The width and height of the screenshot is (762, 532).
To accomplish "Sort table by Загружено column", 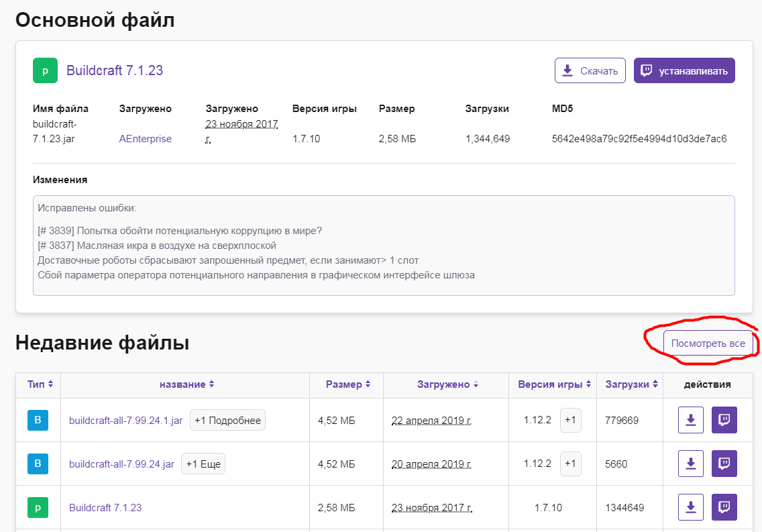I will point(447,384).
